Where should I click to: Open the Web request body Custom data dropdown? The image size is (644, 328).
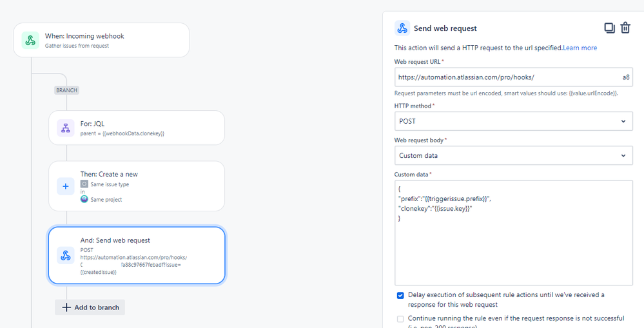tap(513, 155)
